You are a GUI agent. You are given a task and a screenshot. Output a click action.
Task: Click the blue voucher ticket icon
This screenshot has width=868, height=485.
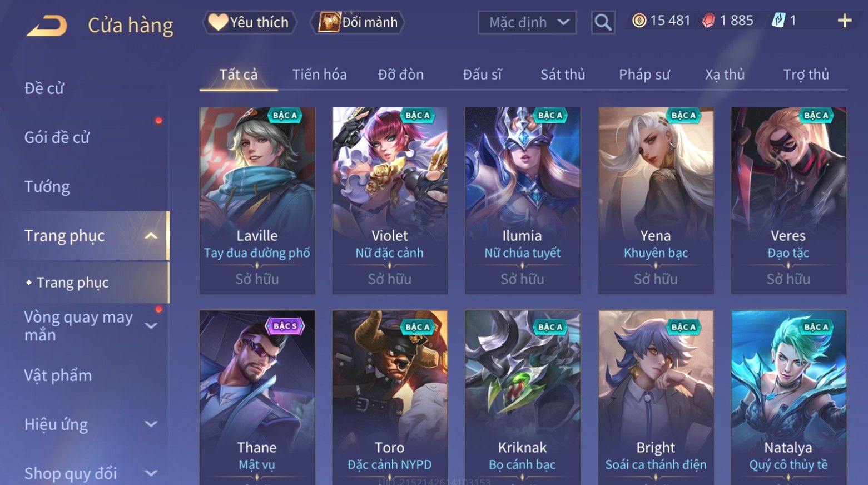point(778,21)
